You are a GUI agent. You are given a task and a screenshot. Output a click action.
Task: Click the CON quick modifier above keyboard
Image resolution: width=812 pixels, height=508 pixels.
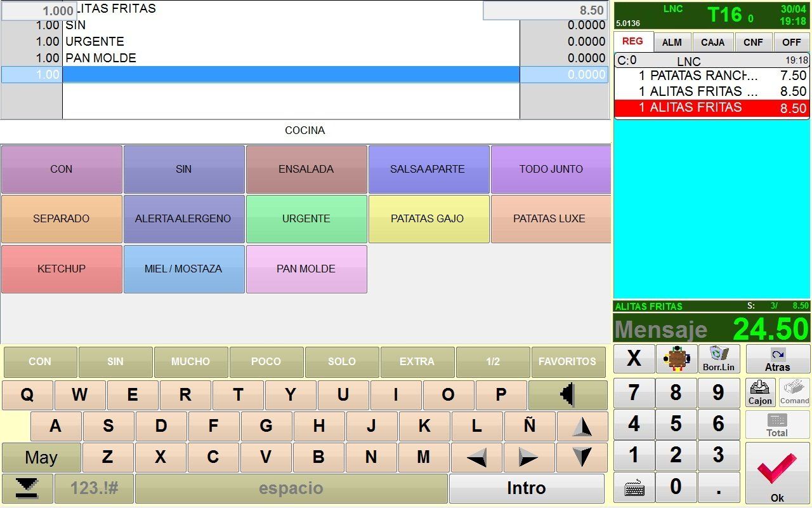point(39,362)
